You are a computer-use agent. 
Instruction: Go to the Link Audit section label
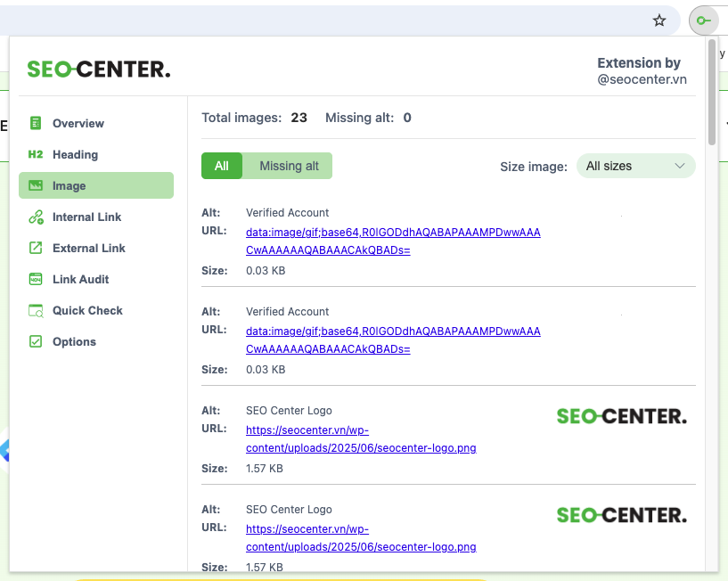(80, 279)
